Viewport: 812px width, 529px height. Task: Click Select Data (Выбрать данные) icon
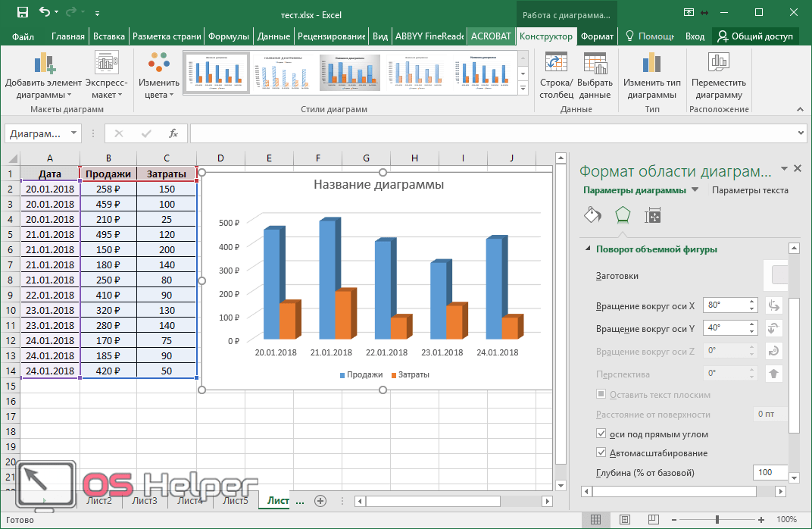point(595,76)
